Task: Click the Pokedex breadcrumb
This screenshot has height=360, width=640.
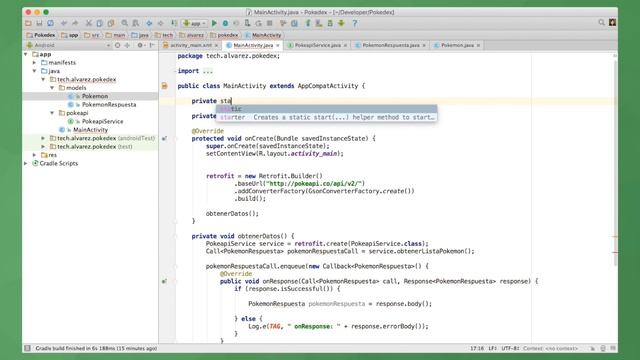Action: tap(41, 35)
